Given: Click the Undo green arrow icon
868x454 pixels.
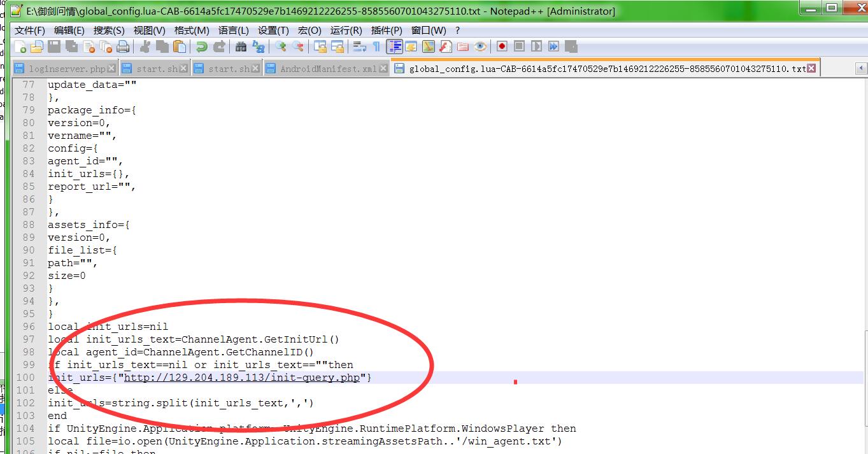Looking at the screenshot, I should click(202, 46).
